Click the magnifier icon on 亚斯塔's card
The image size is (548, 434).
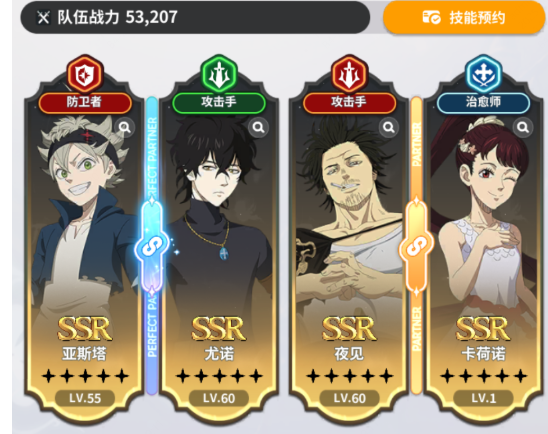coord(125,127)
